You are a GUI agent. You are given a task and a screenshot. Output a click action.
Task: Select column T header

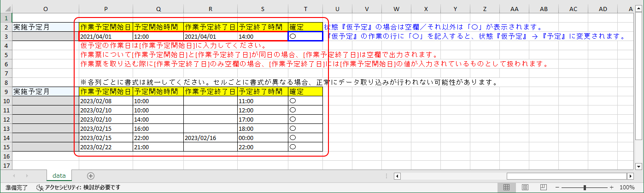tap(305, 9)
